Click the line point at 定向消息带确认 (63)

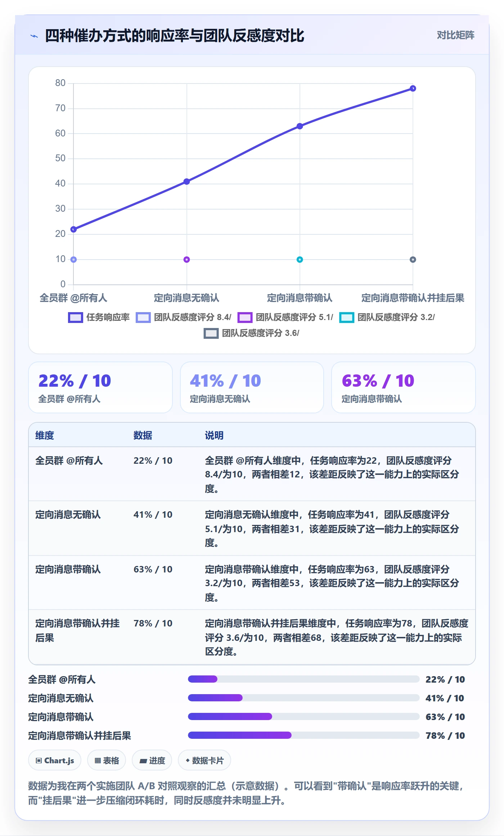(300, 126)
